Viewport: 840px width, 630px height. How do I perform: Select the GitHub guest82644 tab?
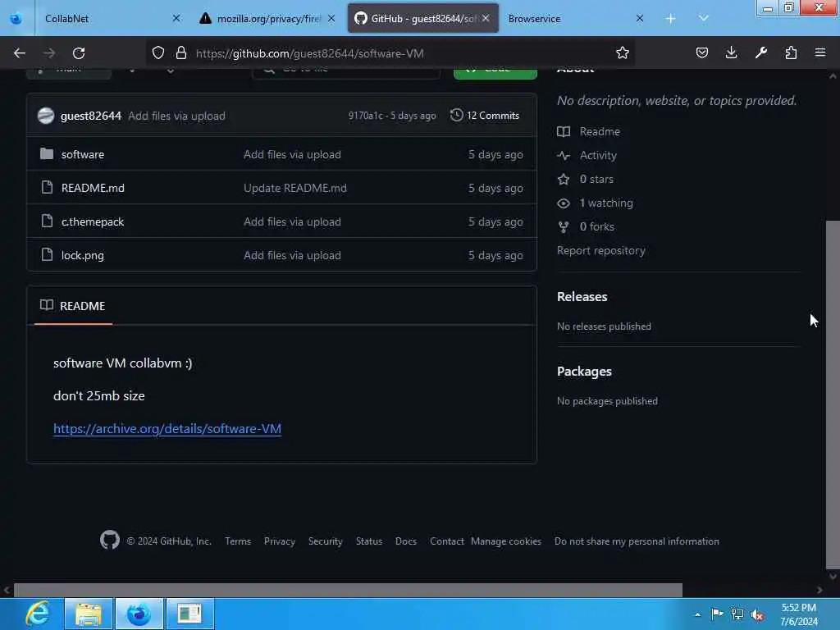pos(422,19)
